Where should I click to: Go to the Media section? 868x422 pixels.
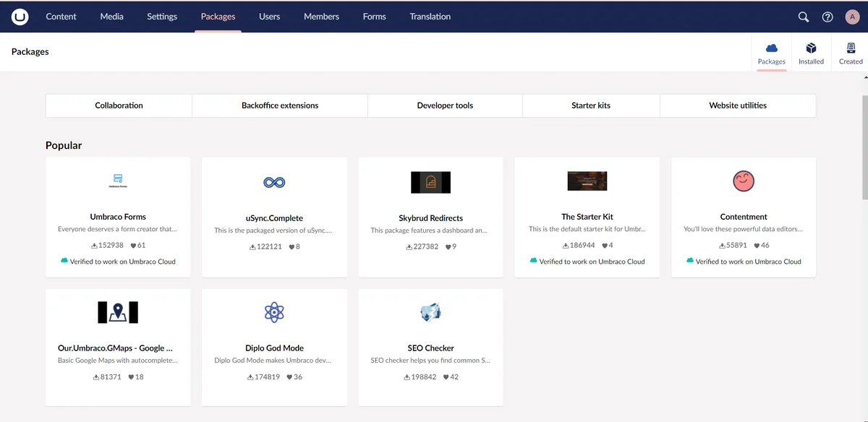(x=111, y=17)
